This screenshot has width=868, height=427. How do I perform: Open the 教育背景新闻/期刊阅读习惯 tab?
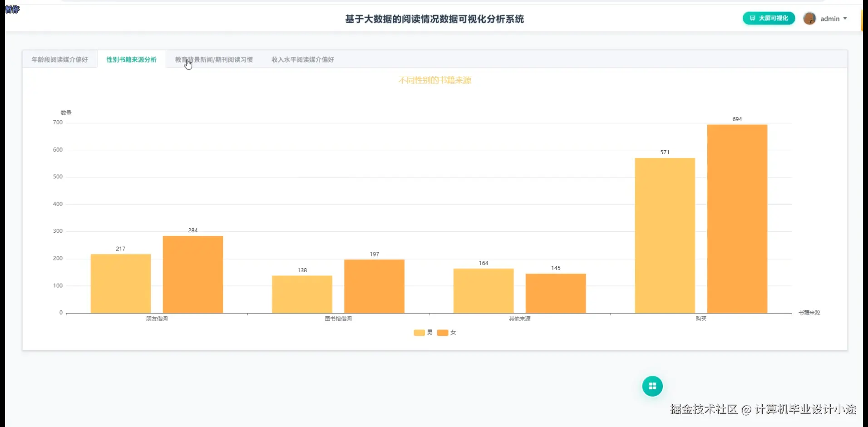[x=214, y=59]
